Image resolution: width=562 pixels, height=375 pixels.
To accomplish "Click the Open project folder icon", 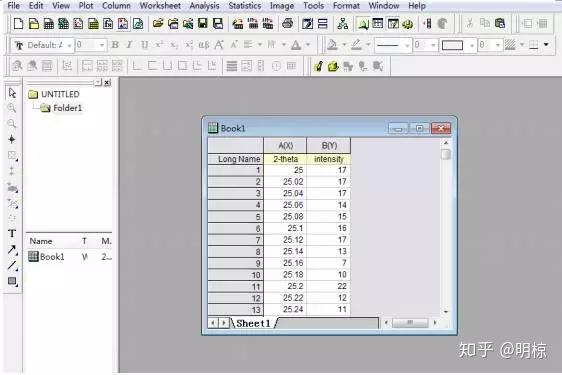I will point(158,24).
